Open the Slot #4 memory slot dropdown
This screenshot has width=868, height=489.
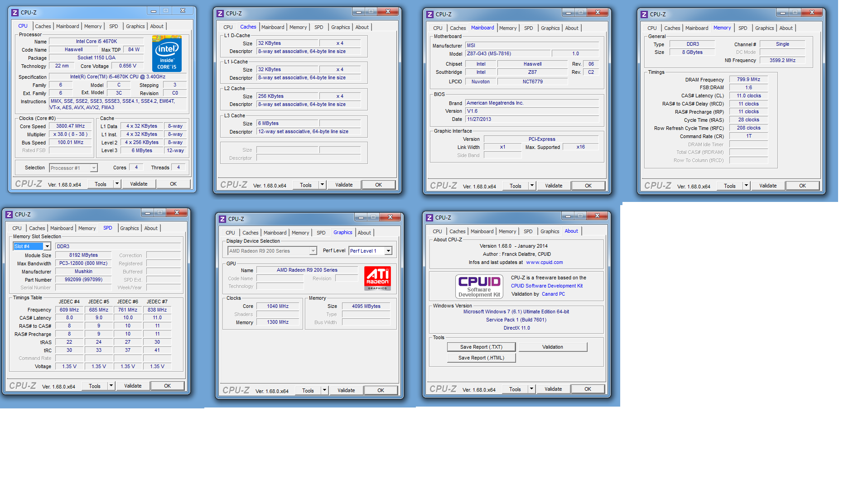pyautogui.click(x=47, y=246)
